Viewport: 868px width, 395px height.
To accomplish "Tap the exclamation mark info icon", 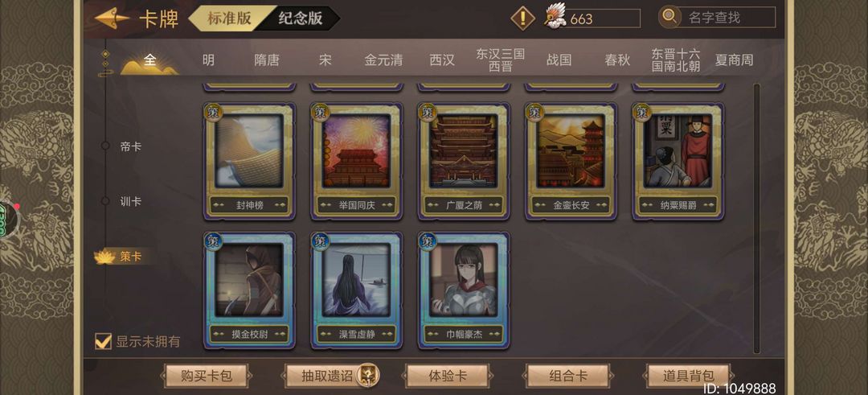I will coord(522,19).
